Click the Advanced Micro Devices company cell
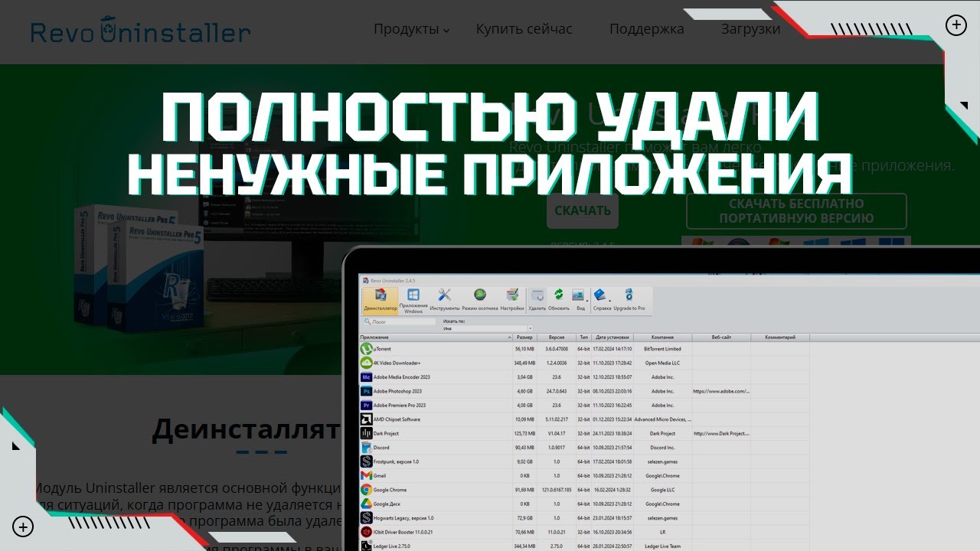980x551 pixels. tap(663, 419)
